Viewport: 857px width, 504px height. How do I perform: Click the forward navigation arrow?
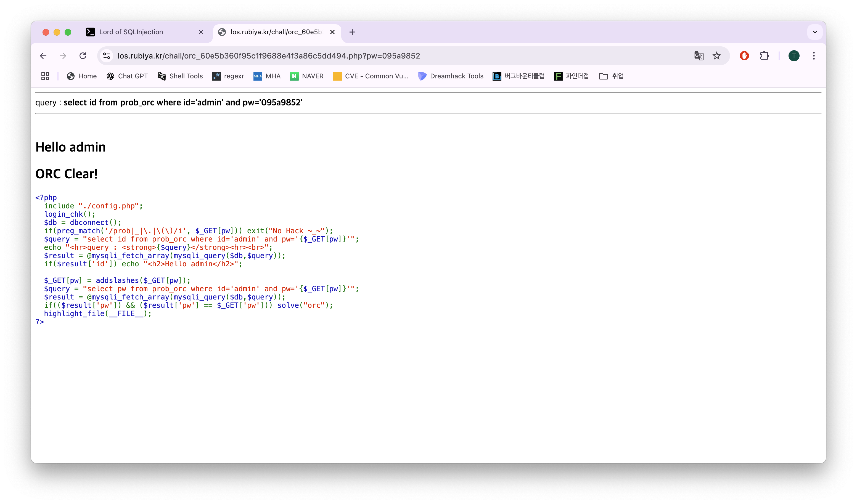point(63,56)
